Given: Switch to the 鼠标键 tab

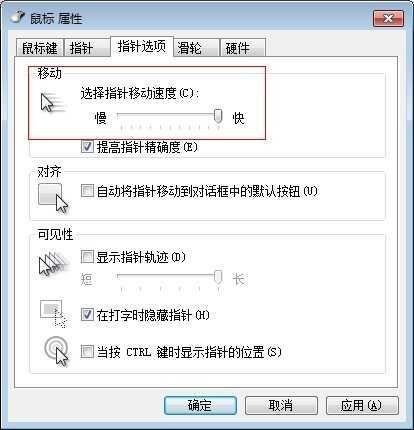Looking at the screenshot, I should tap(40, 48).
